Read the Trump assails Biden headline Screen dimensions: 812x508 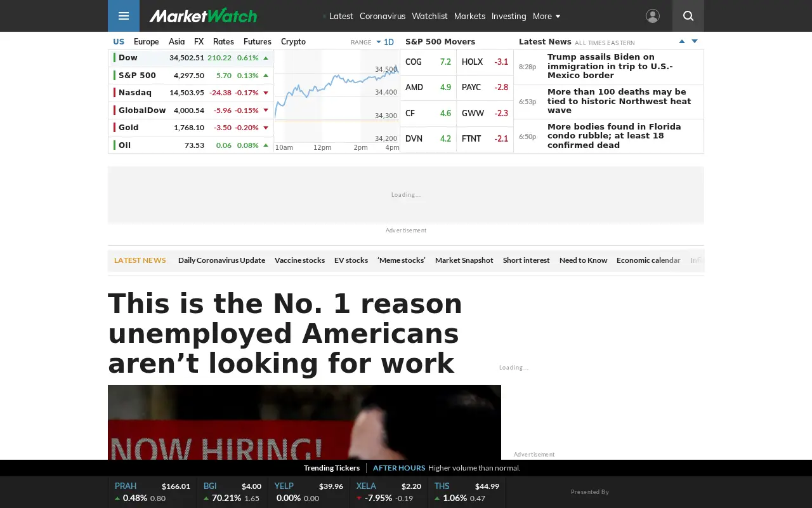point(610,66)
